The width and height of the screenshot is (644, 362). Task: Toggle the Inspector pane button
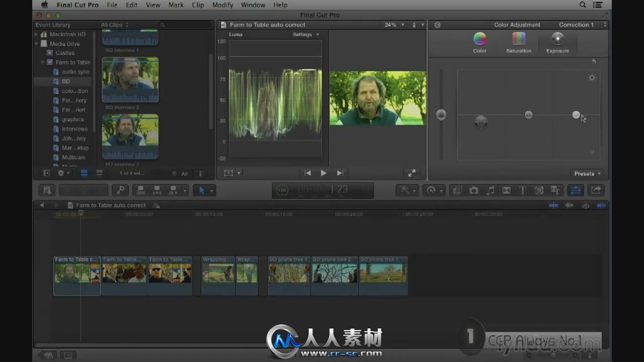pyautogui.click(x=576, y=191)
